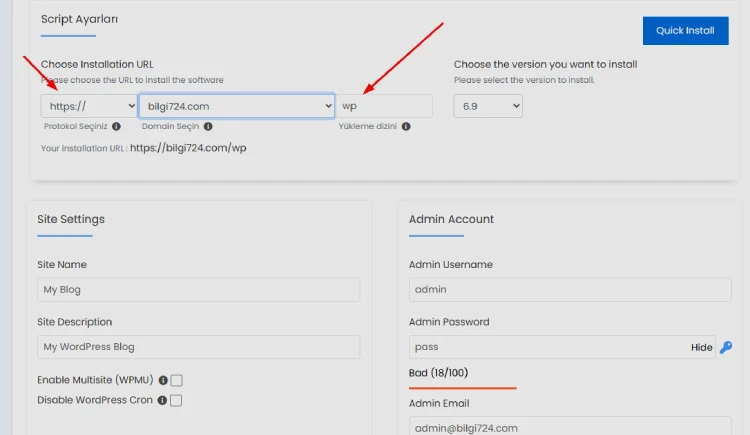Screen dimensions: 750x435
Task: Open the 6.9 version dropdown
Action: 488,106
